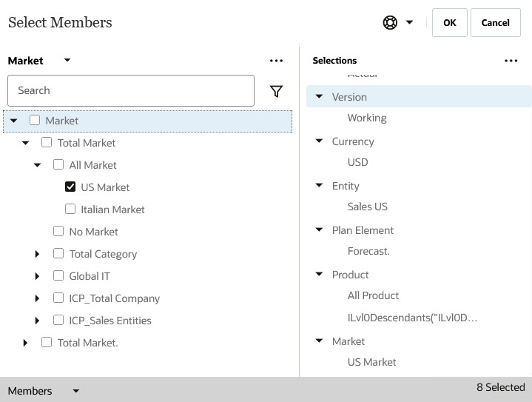Screen dimensions: 532x402
Task: Open dropdown arrow beside help icon
Action: pyautogui.click(x=409, y=23)
